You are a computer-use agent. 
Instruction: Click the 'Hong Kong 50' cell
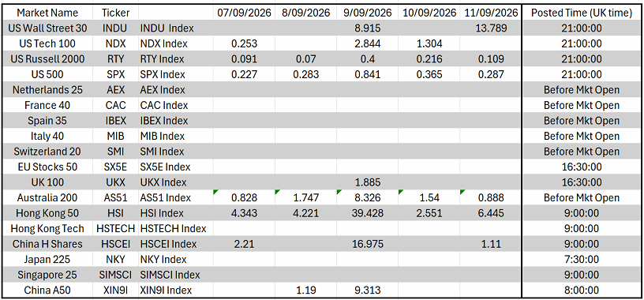tap(47, 213)
